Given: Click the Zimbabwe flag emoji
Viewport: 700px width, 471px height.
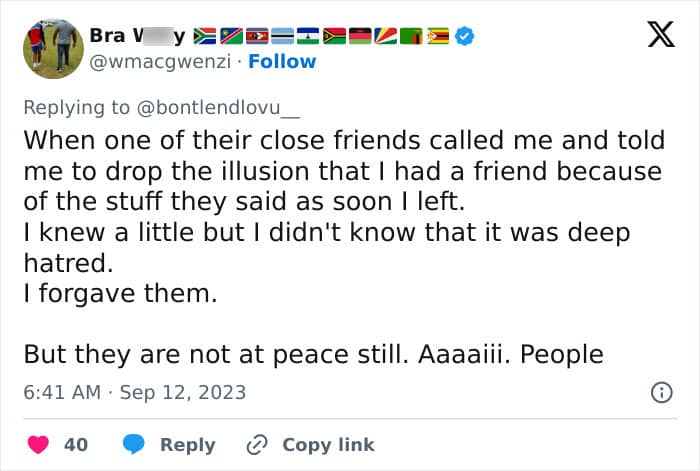Looking at the screenshot, I should click(x=438, y=36).
